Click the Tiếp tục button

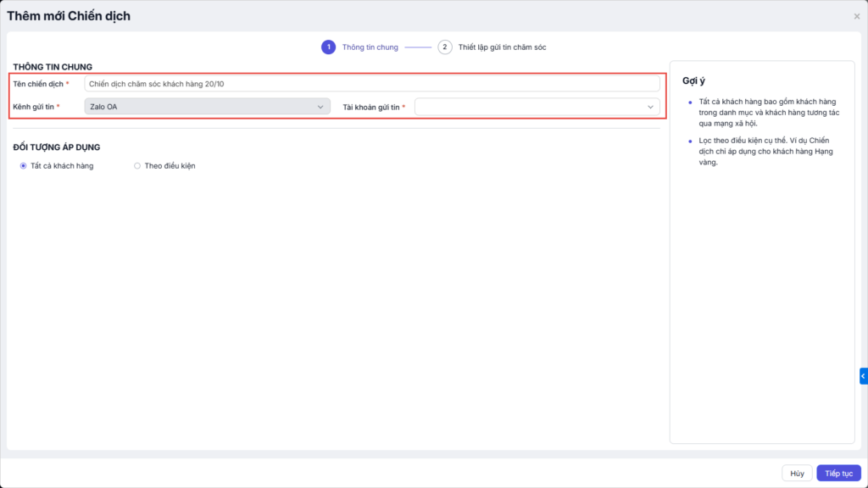tap(838, 474)
